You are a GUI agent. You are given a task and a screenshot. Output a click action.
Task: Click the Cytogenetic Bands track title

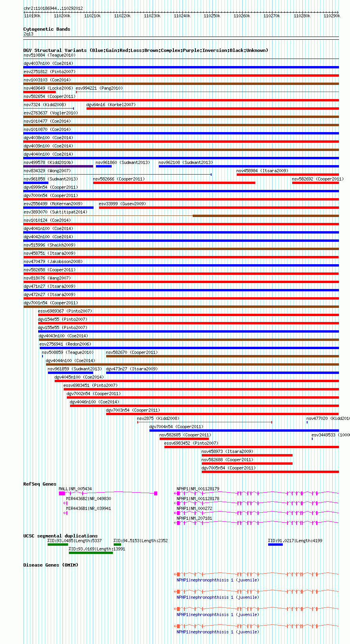[x=47, y=29]
